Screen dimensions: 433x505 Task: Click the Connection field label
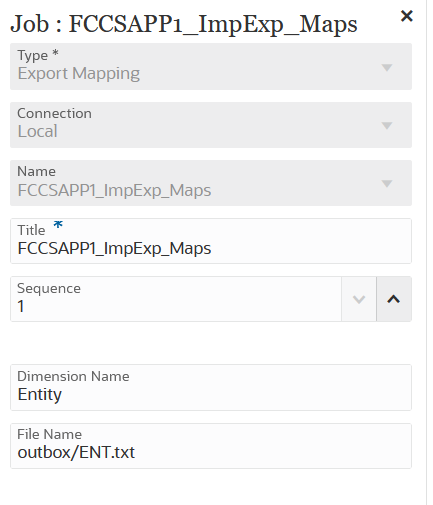tap(54, 113)
